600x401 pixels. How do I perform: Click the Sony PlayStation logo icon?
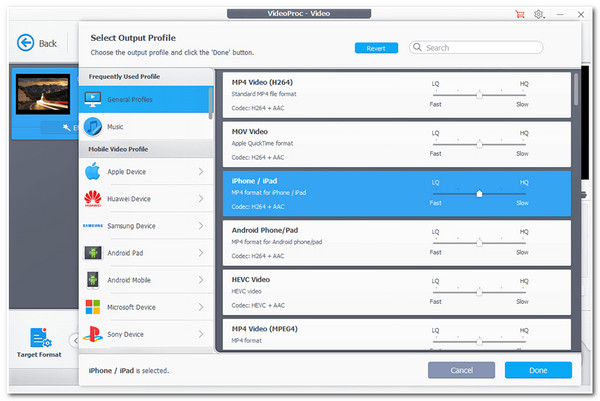(x=93, y=334)
